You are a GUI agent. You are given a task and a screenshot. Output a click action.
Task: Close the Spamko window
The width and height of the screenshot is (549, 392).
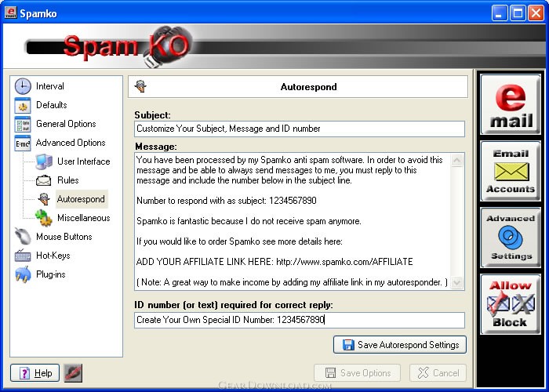(x=536, y=13)
